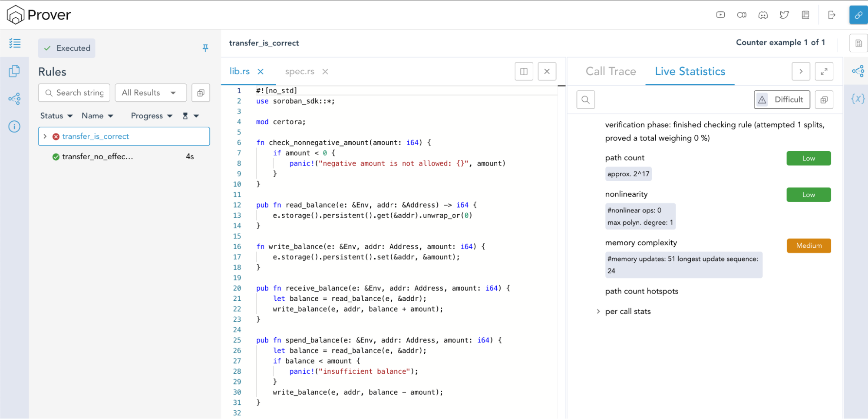
Task: Click the Search string input field
Action: coord(74,93)
